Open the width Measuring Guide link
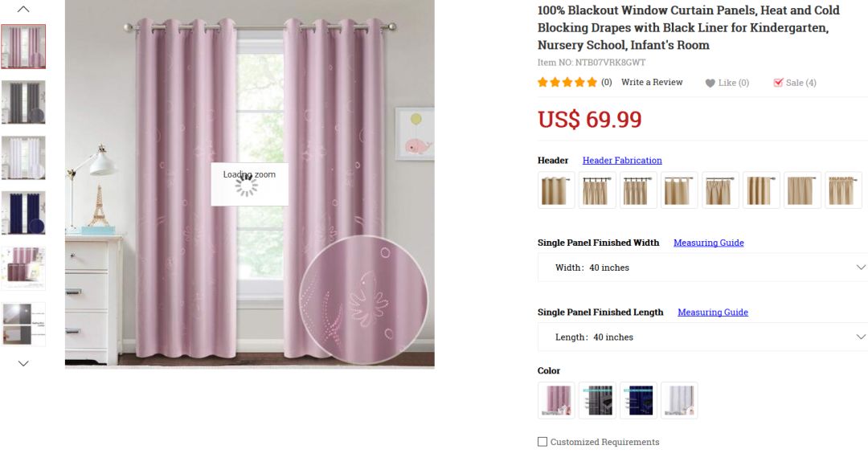868x470 pixels. point(709,243)
